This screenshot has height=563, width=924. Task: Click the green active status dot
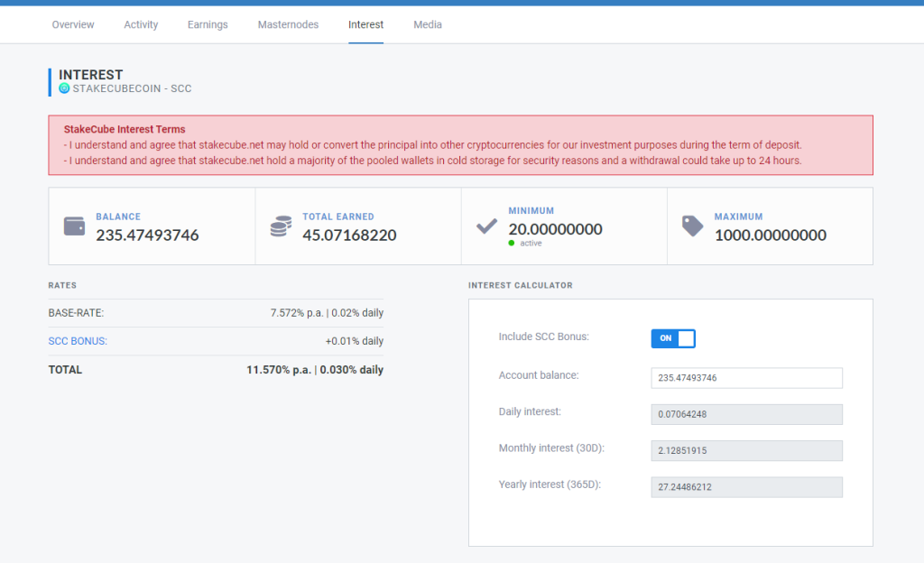512,244
